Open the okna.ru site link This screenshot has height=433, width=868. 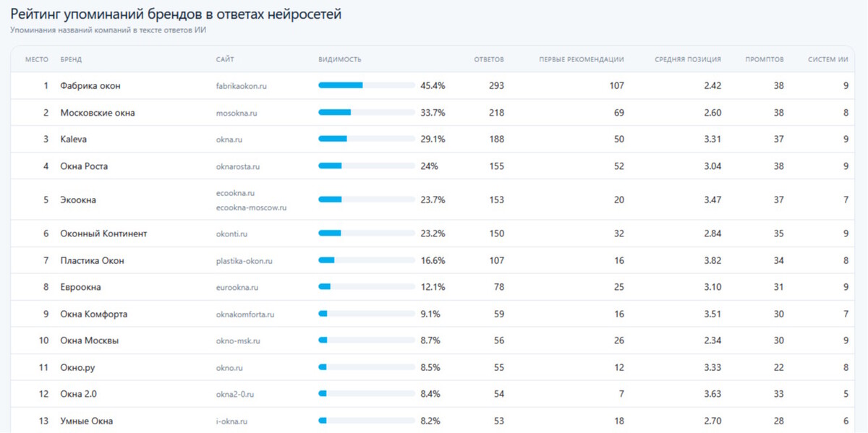click(231, 140)
